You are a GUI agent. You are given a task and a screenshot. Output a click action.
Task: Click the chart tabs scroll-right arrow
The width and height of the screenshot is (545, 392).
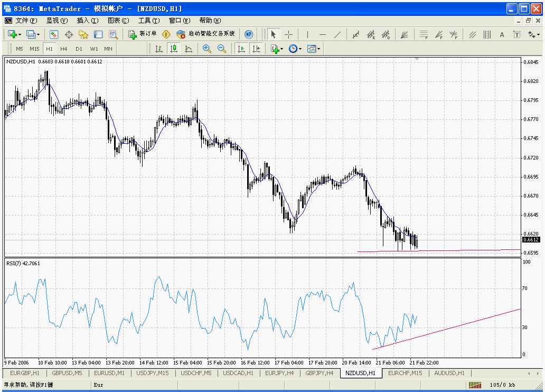pyautogui.click(x=538, y=373)
